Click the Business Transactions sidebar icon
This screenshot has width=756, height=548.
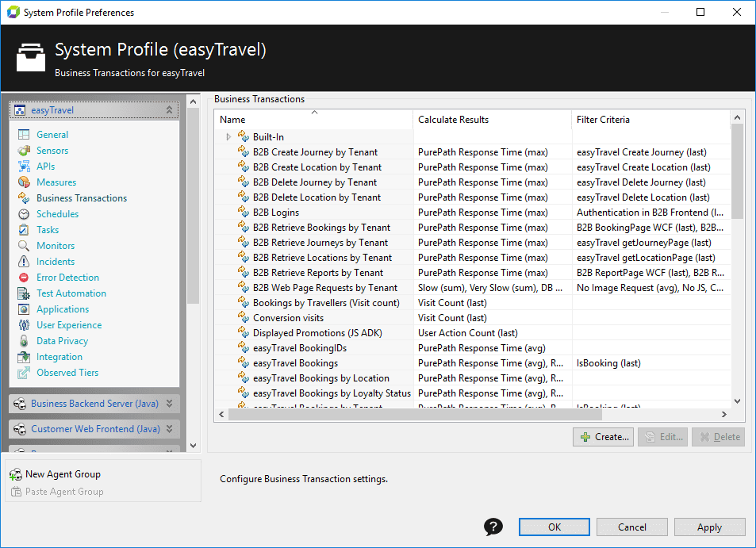(24, 198)
